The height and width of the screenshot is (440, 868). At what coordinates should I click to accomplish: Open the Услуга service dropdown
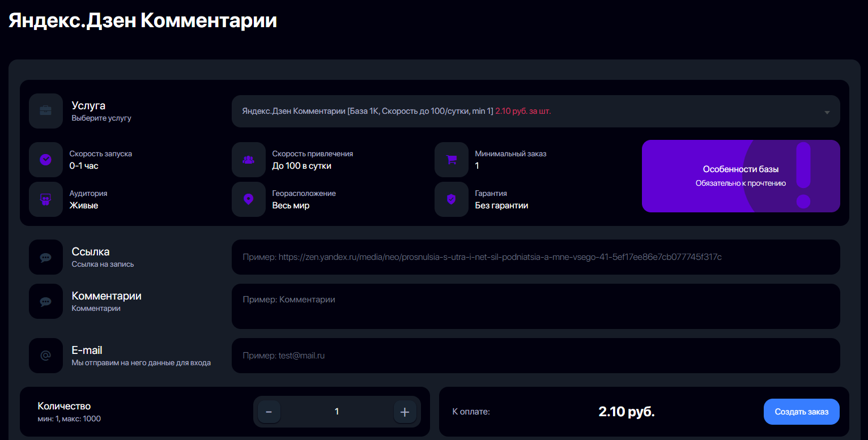click(536, 112)
